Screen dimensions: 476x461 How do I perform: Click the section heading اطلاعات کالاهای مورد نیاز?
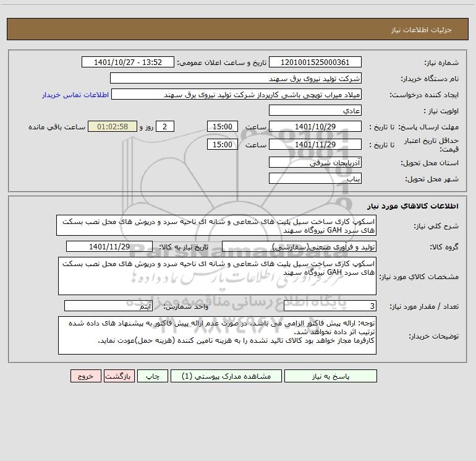coord(413,206)
